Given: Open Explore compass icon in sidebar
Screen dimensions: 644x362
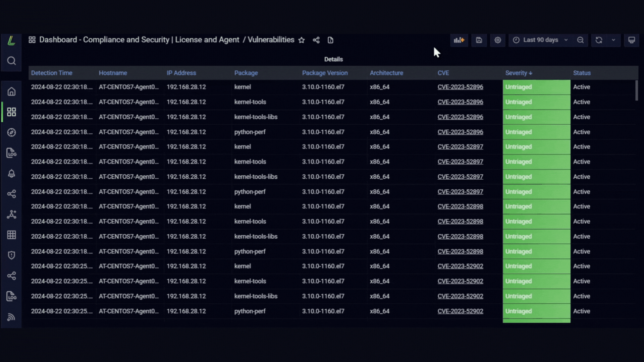Looking at the screenshot, I should click(x=11, y=132).
